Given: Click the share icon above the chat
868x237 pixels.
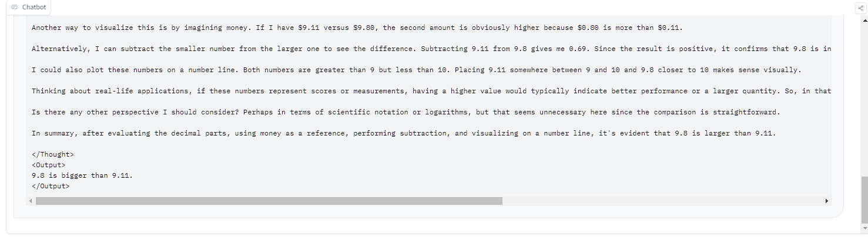Looking at the screenshot, I should (860, 8).
